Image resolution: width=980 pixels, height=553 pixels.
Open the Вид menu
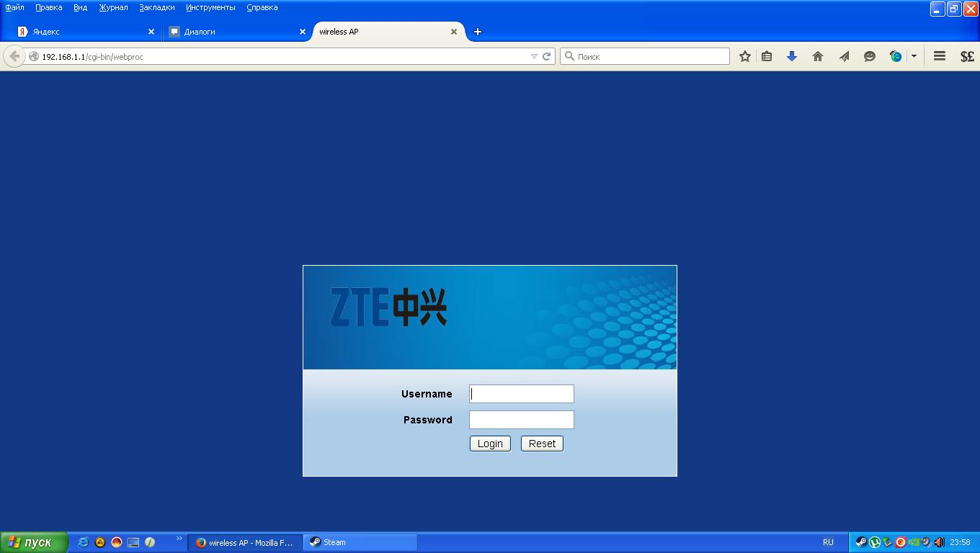[x=80, y=7]
